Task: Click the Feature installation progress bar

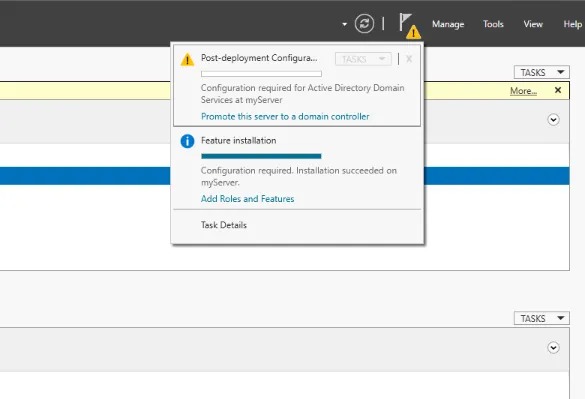Action: [261, 156]
